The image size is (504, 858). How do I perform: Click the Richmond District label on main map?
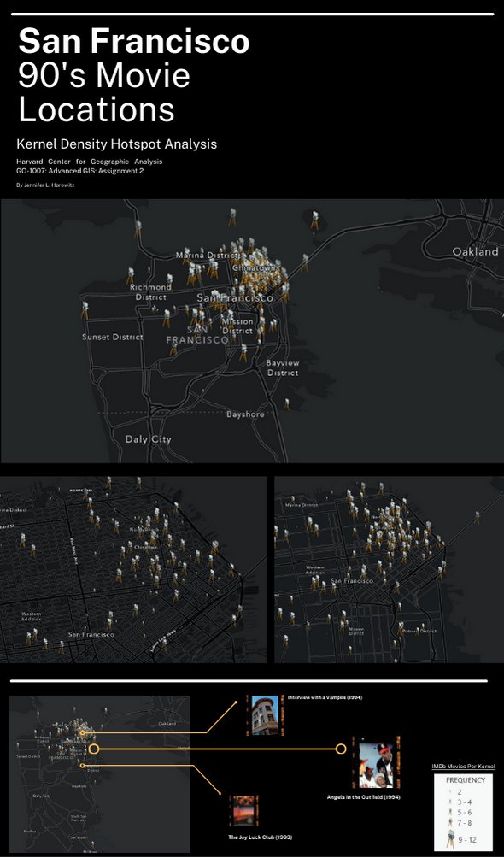tap(150, 291)
